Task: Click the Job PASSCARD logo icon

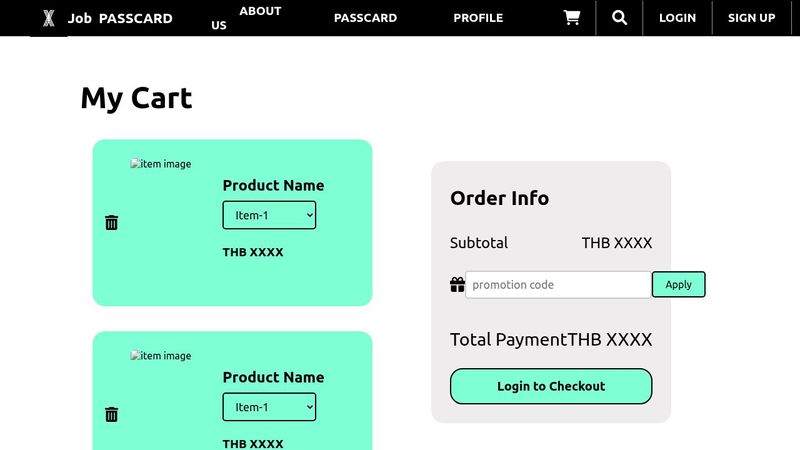Action: point(48,18)
